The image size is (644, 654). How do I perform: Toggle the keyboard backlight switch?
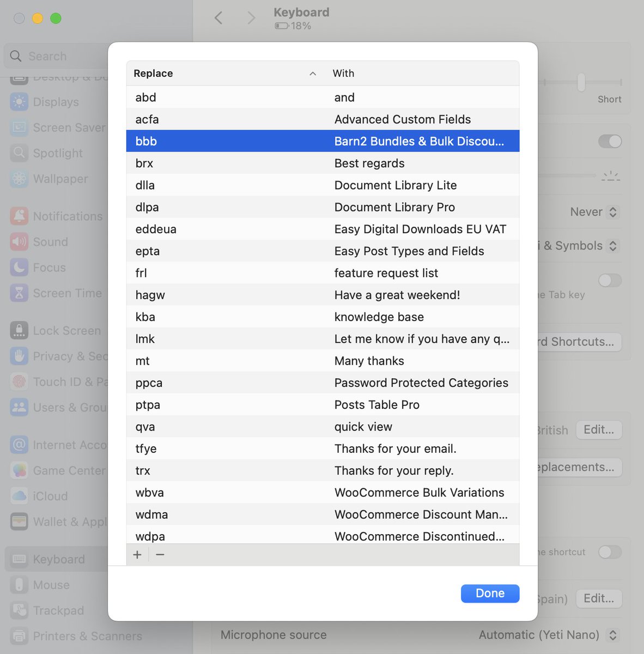610,142
